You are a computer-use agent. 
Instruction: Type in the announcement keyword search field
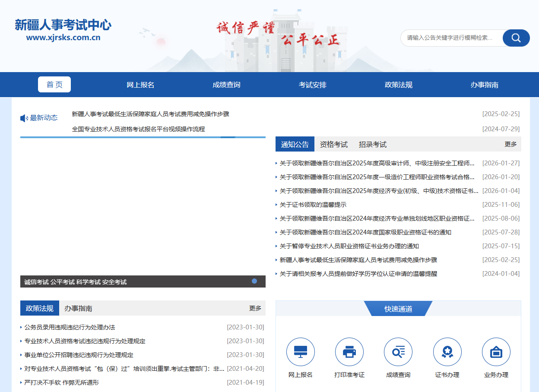pos(451,38)
